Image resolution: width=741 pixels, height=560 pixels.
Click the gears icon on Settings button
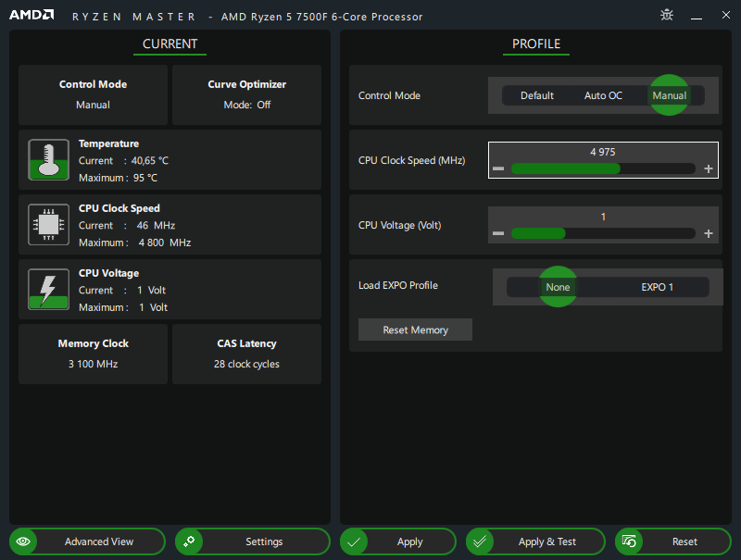pyautogui.click(x=189, y=541)
